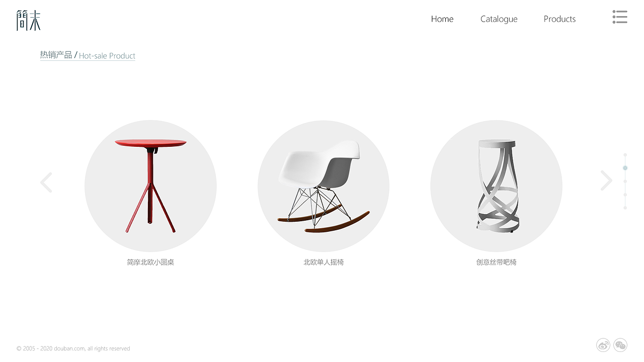This screenshot has width=644, height=362.
Task: Select the first page indicator dot
Action: point(625,155)
